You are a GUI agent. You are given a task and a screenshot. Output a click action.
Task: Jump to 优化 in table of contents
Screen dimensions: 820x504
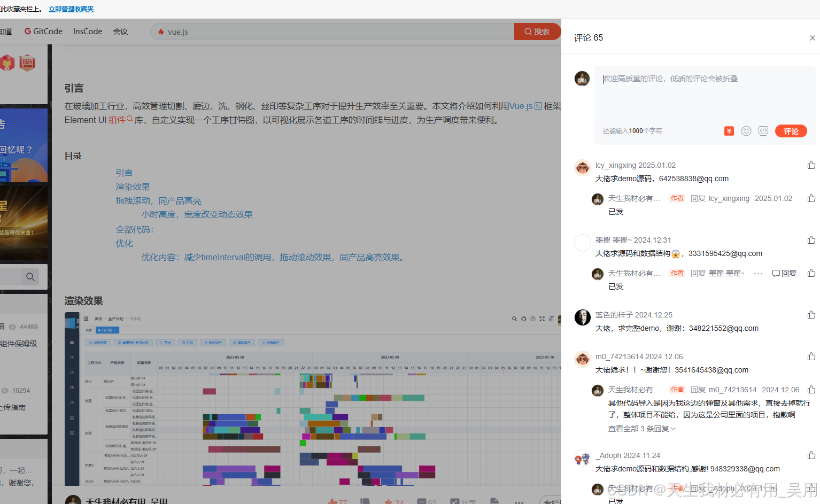pos(124,243)
